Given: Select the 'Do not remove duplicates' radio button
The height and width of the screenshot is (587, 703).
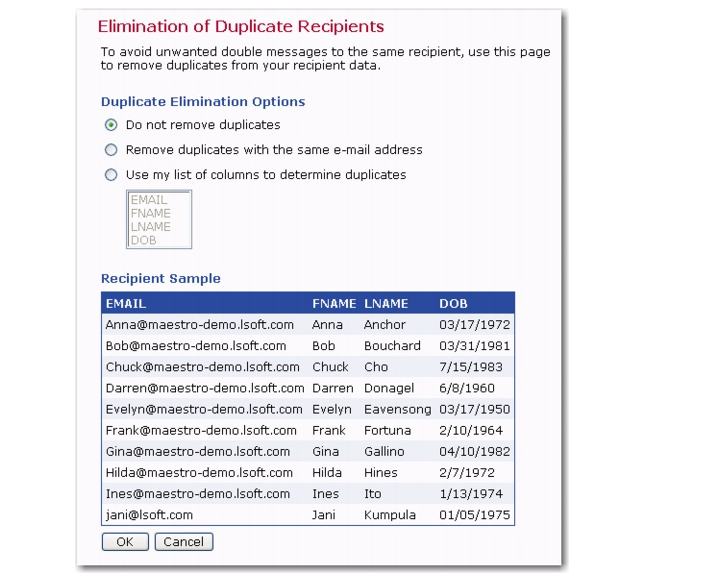Looking at the screenshot, I should pyautogui.click(x=111, y=125).
